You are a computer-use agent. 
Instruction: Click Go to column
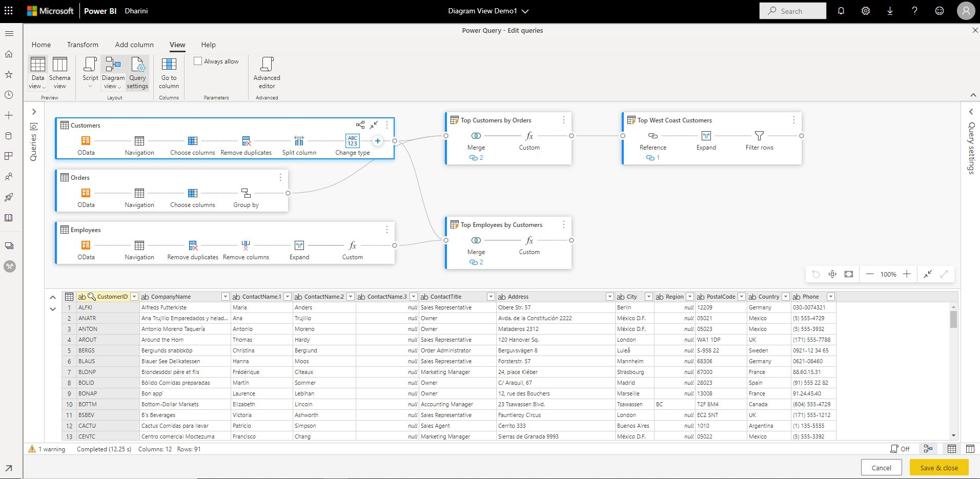(x=169, y=73)
